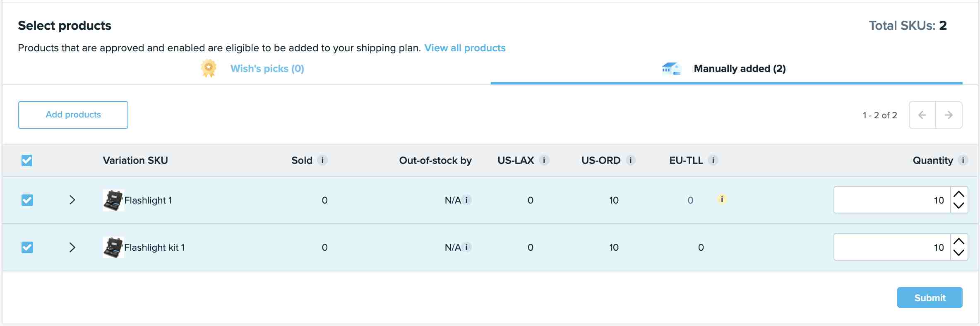Screen dimensions: 980x326
Task: Click the info icon next to Sold
Action: (x=322, y=160)
